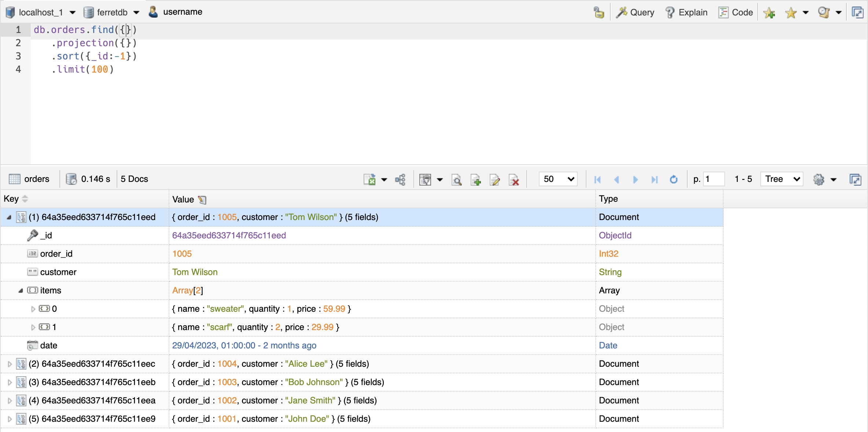Collapse the items array node
The image size is (868, 432).
pyautogui.click(x=21, y=291)
